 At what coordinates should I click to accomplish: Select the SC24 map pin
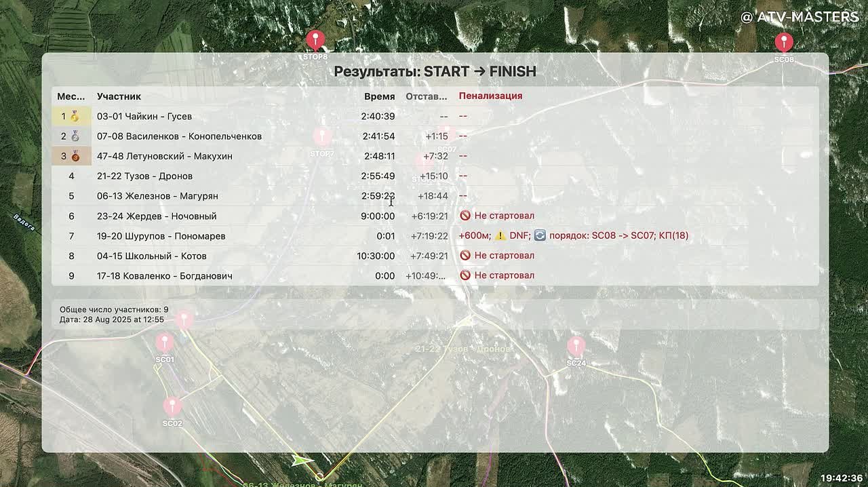[x=576, y=347]
